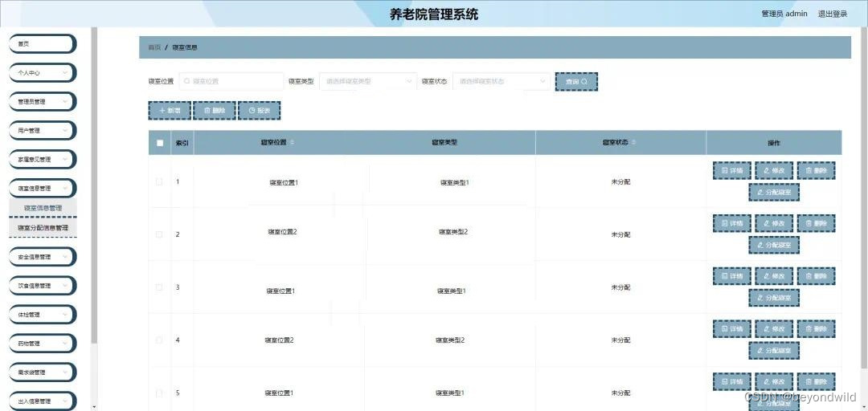This screenshot has width=868, height=411.
Task: Click 修改 for row 2
Action: (x=774, y=223)
